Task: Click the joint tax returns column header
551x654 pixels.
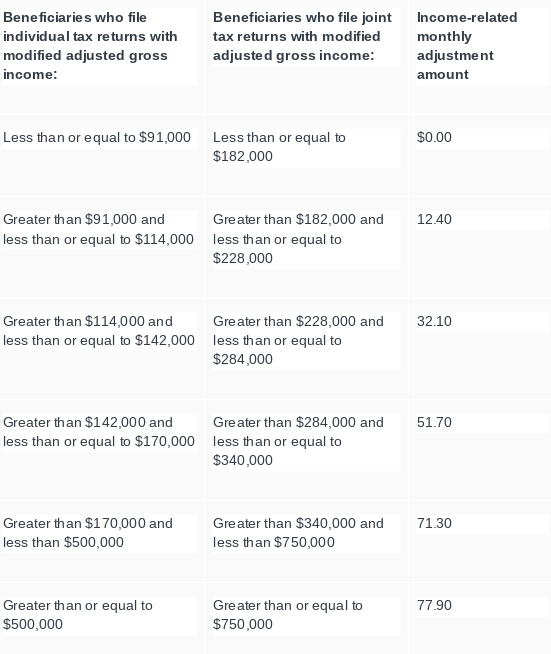Action: (x=306, y=37)
